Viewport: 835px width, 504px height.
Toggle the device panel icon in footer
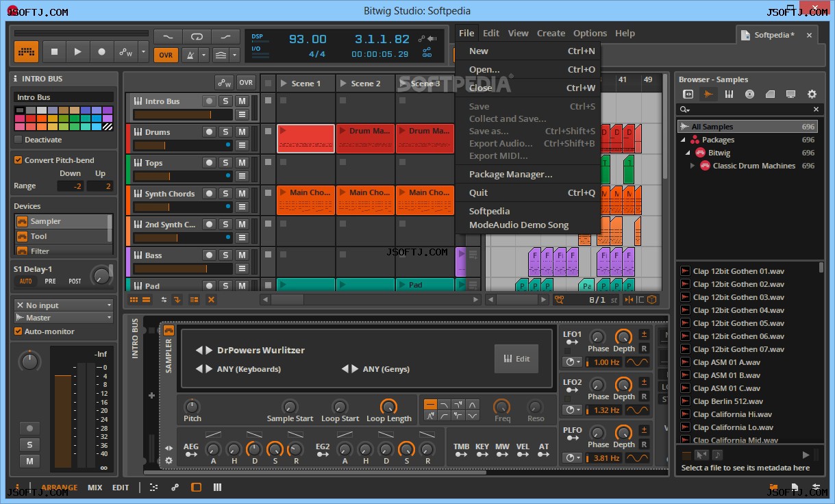coord(196,488)
